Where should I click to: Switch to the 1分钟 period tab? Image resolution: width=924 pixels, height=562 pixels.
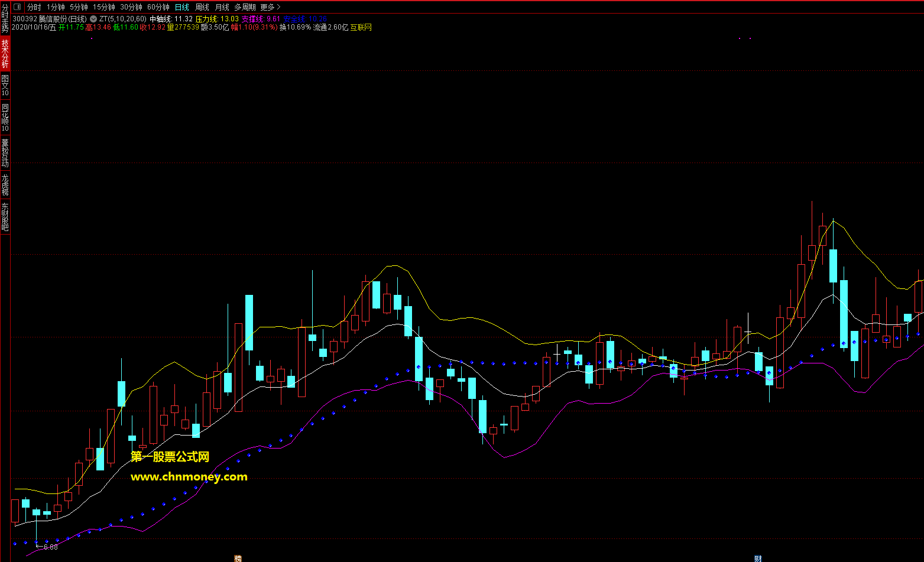[55, 7]
